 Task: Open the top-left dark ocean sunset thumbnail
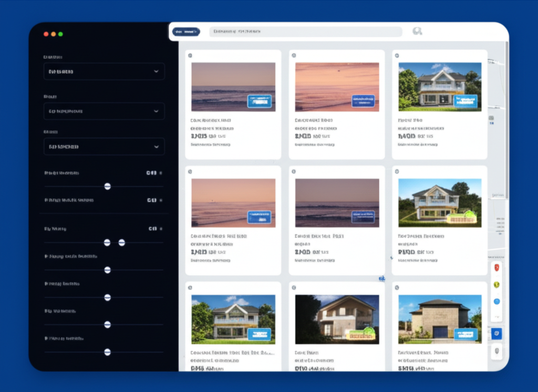point(233,87)
